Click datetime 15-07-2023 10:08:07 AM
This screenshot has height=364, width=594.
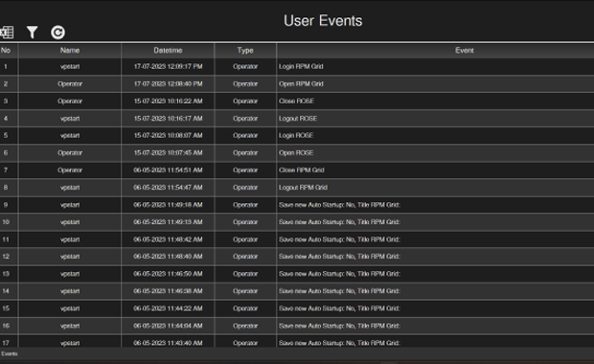pyautogui.click(x=168, y=136)
